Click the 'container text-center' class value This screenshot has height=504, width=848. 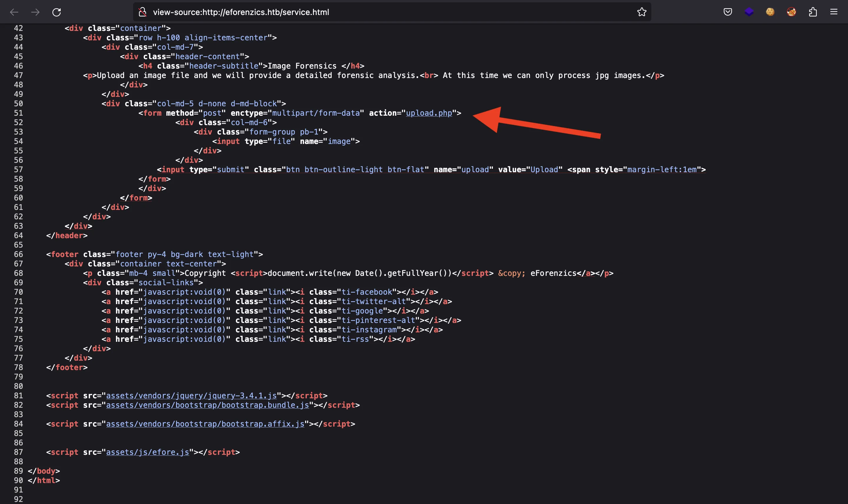click(x=168, y=264)
